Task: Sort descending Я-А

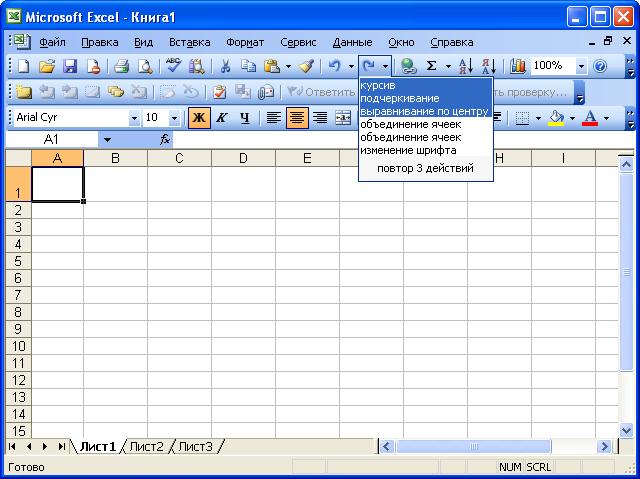Action: (x=489, y=66)
